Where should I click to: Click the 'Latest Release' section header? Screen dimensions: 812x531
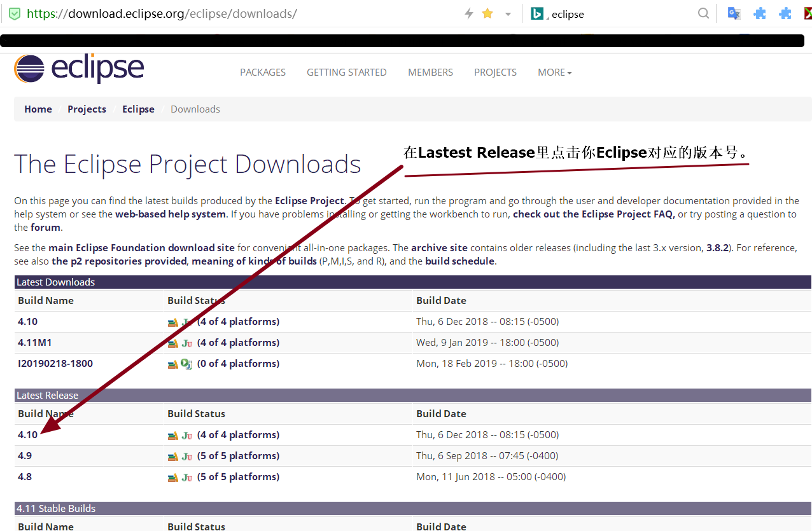pyautogui.click(x=413, y=396)
